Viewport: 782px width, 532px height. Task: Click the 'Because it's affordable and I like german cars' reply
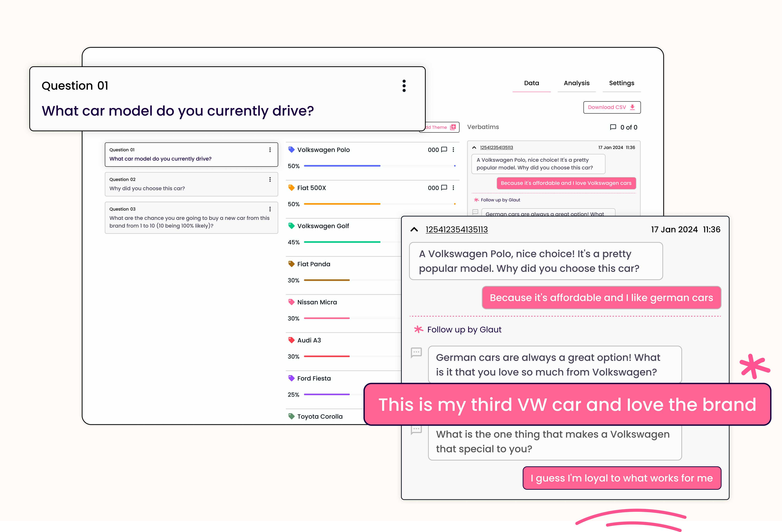pyautogui.click(x=601, y=298)
